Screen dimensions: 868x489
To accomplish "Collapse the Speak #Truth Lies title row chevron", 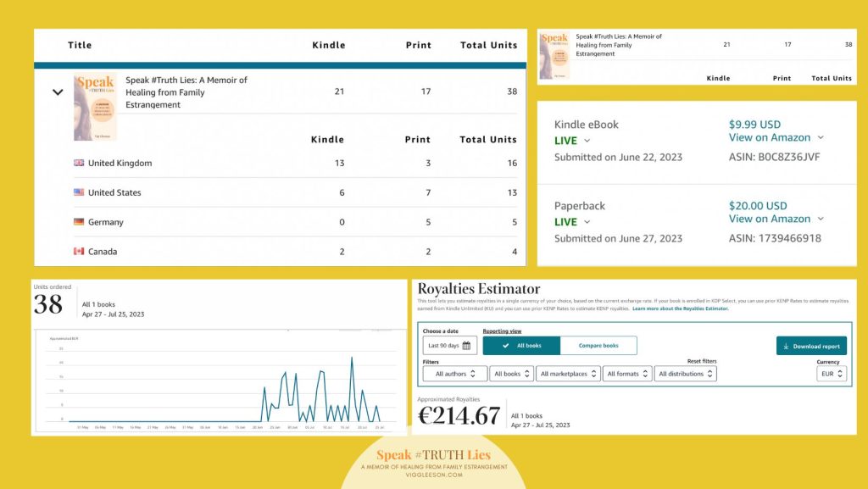I will click(58, 92).
